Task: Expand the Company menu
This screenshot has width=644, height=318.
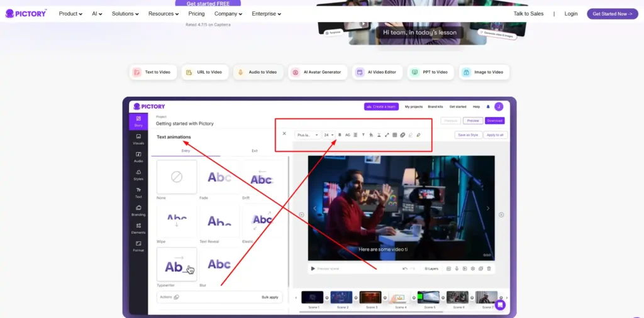Action: (x=228, y=14)
